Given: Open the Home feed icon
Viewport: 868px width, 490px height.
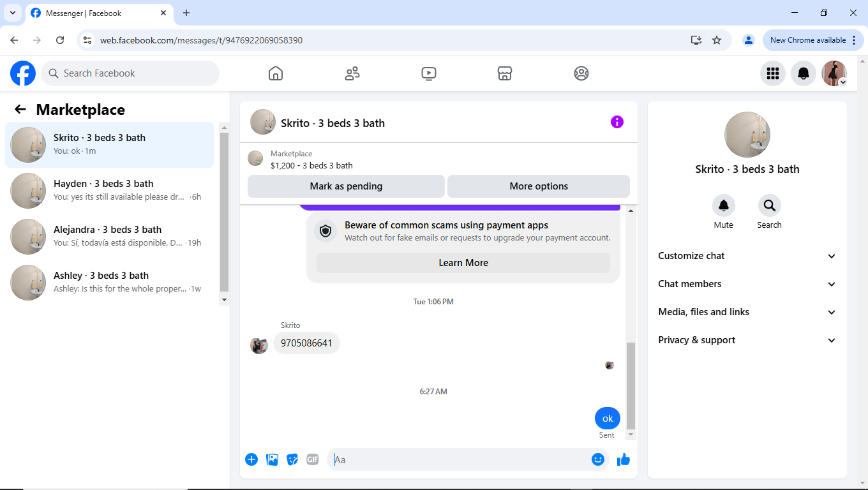Looking at the screenshot, I should (276, 73).
